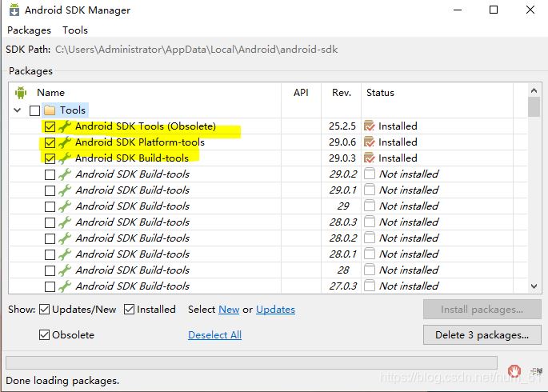Click the not installed status icon for revision 29.0.2
This screenshot has height=392, width=548.
click(369, 174)
